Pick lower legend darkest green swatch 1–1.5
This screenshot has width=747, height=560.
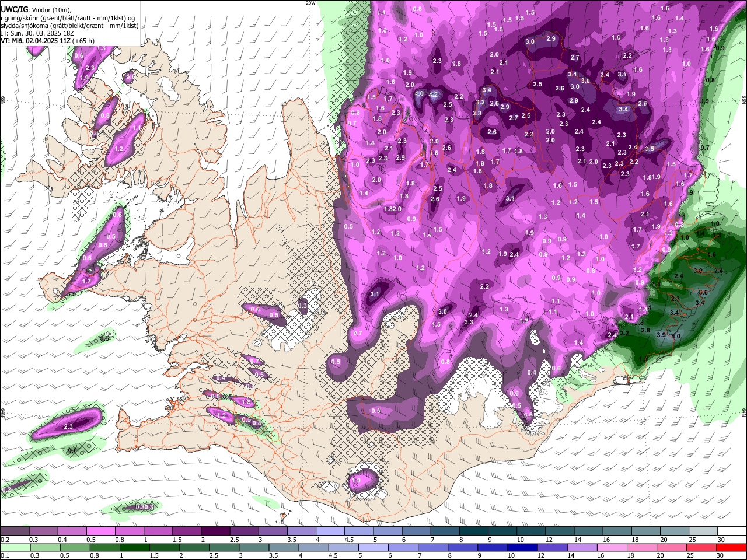(x=135, y=547)
